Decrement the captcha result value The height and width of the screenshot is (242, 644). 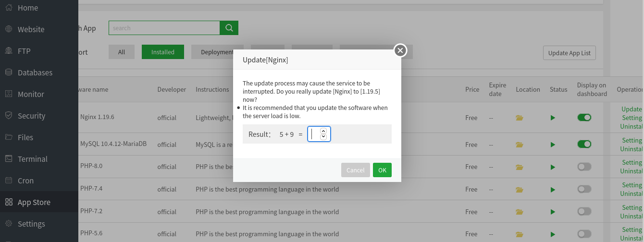click(x=323, y=137)
